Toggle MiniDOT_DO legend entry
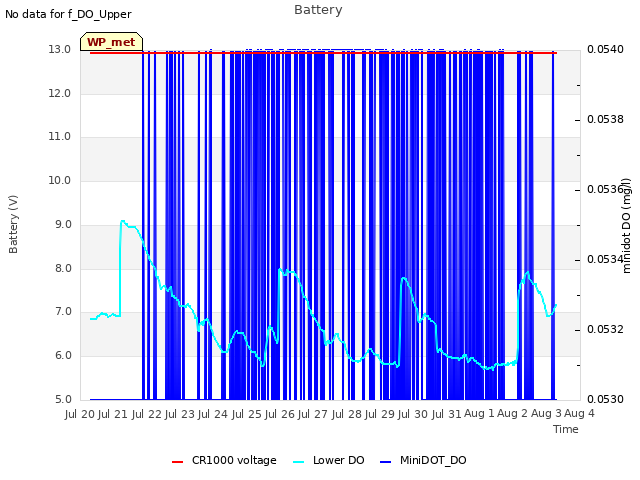 point(423,460)
